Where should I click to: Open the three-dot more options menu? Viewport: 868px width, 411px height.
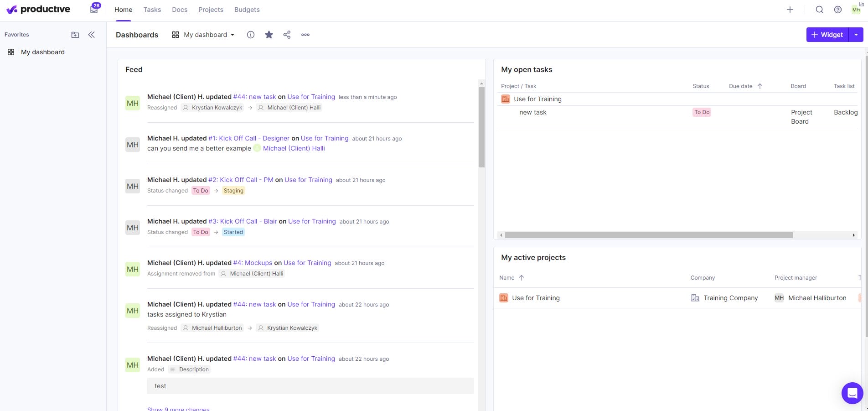click(x=305, y=35)
